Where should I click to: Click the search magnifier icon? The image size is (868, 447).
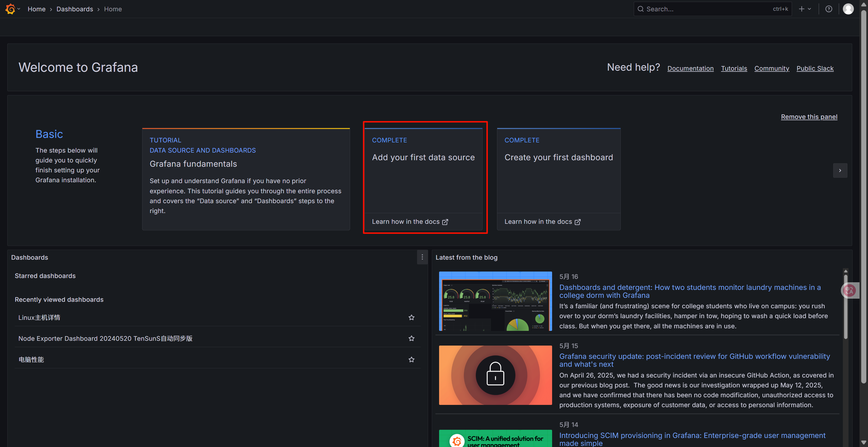pyautogui.click(x=641, y=9)
